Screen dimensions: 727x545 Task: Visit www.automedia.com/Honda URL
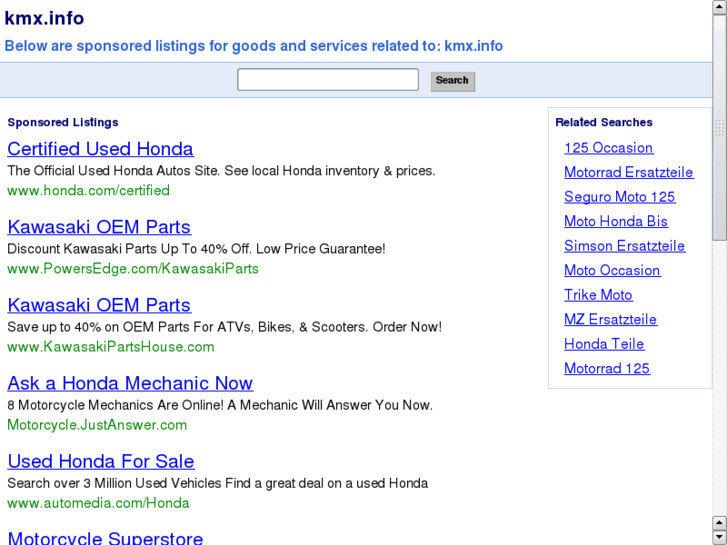pyautogui.click(x=98, y=503)
